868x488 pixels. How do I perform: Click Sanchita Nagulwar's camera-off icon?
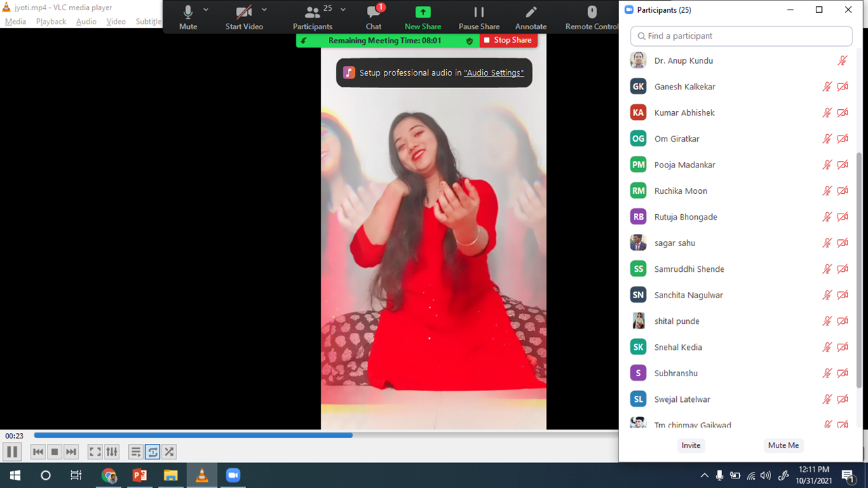tap(842, 295)
